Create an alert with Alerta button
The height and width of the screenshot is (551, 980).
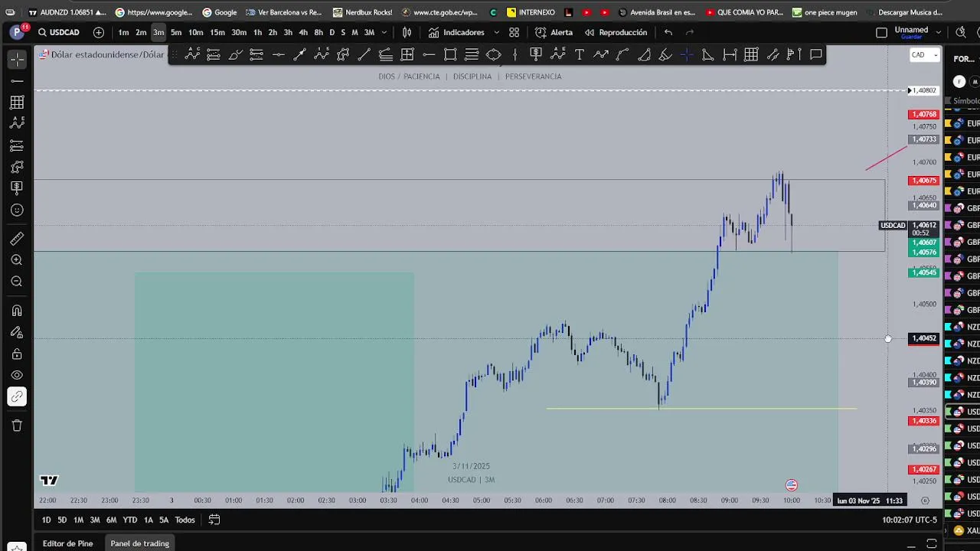(x=554, y=32)
